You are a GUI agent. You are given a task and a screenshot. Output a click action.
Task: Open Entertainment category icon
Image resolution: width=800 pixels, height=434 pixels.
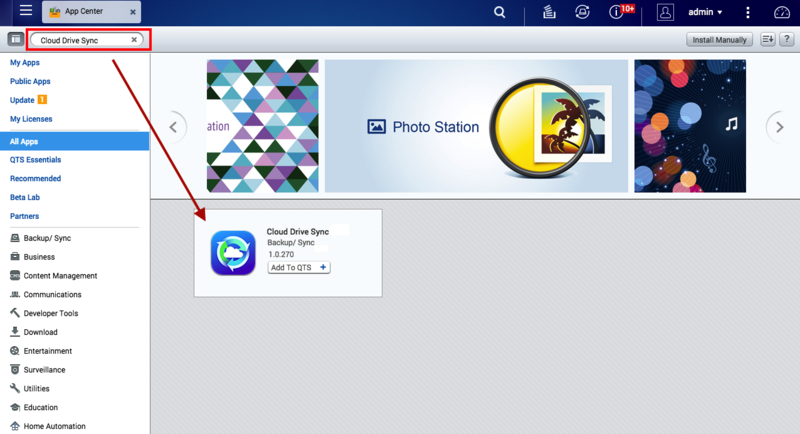tap(15, 351)
